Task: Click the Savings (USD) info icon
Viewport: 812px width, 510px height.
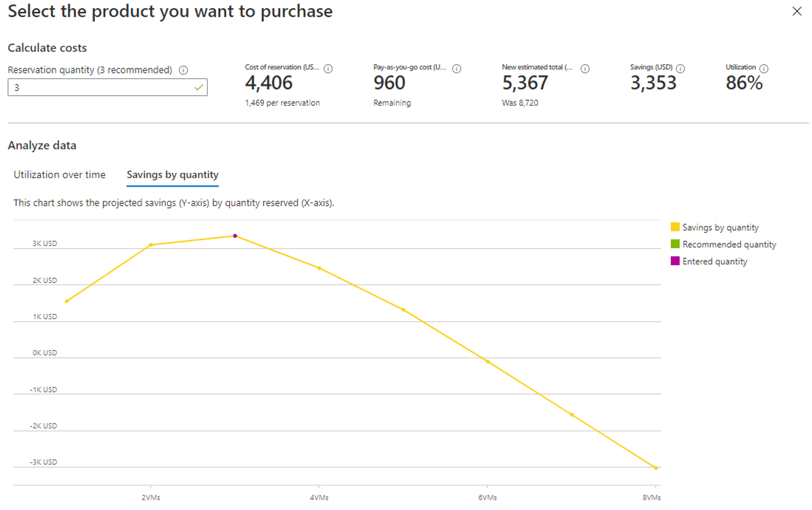Action: pyautogui.click(x=681, y=69)
